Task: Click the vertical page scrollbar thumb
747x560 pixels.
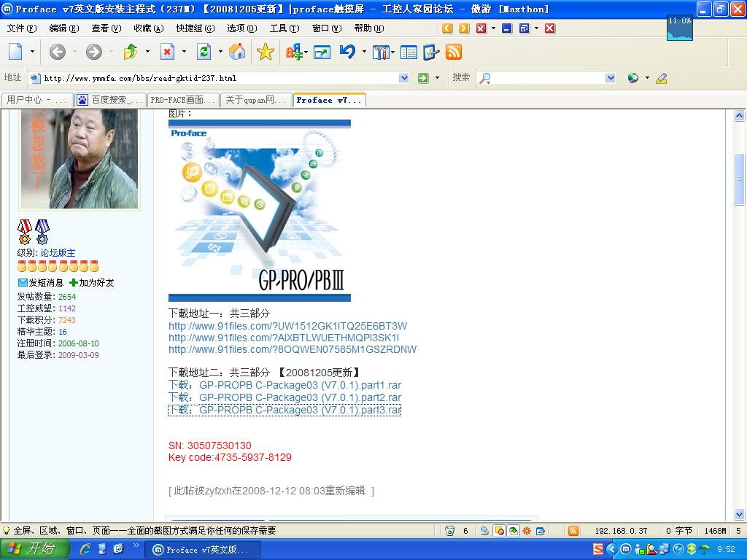Action: point(739,179)
